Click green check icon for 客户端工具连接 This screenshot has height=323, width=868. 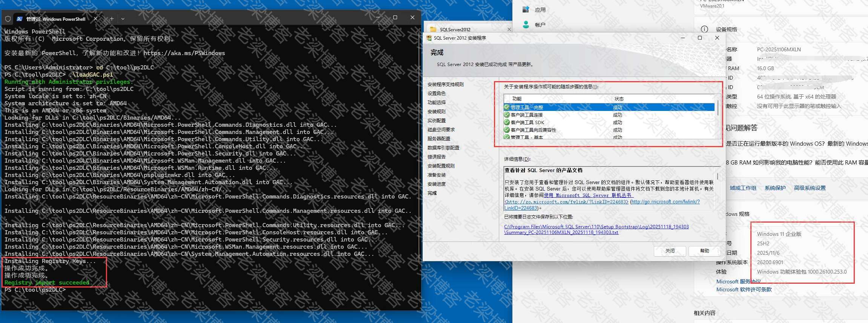click(507, 115)
